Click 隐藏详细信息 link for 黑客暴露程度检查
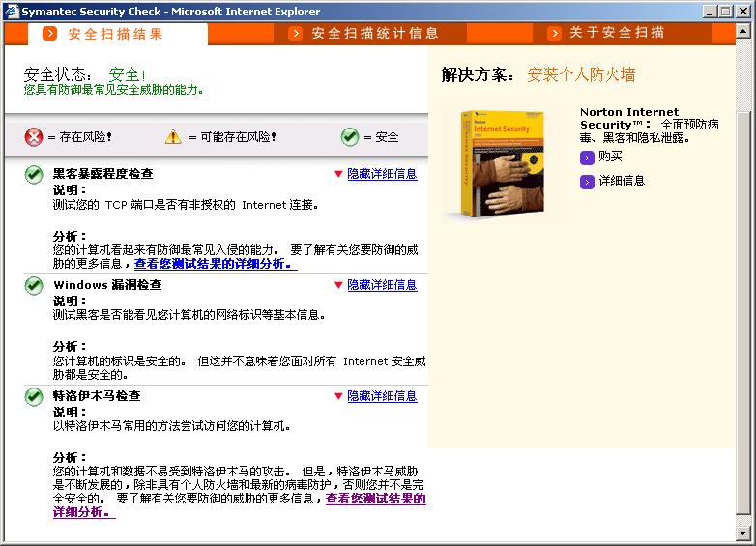The image size is (756, 546). (382, 174)
